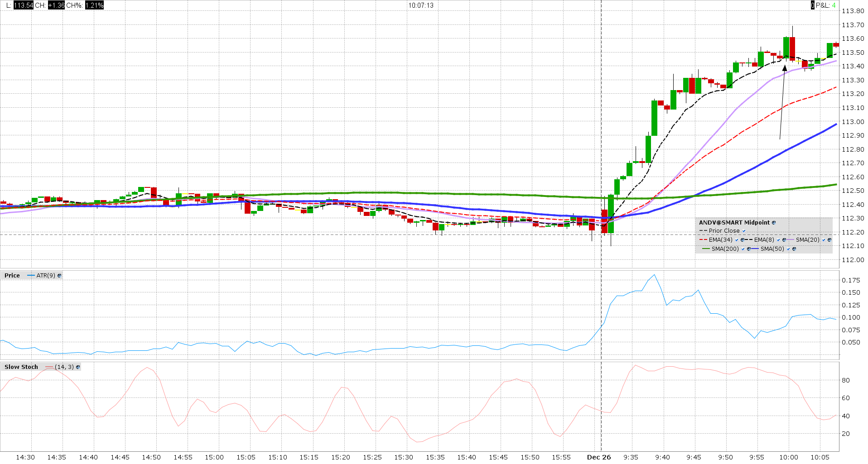Viewport: 868px width, 464px height.
Task: Click the 10:07:13 clock readout
Action: tap(421, 5)
